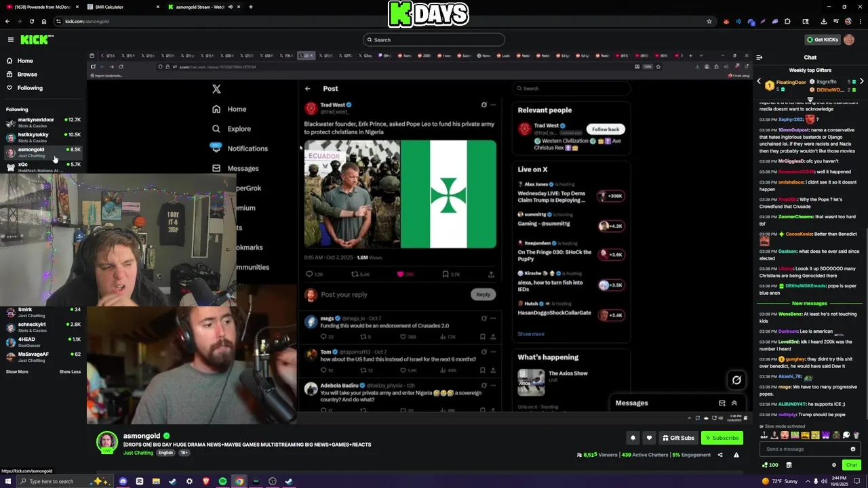Send message with green Chat button
This screenshot has width=868, height=488.
click(x=852, y=465)
